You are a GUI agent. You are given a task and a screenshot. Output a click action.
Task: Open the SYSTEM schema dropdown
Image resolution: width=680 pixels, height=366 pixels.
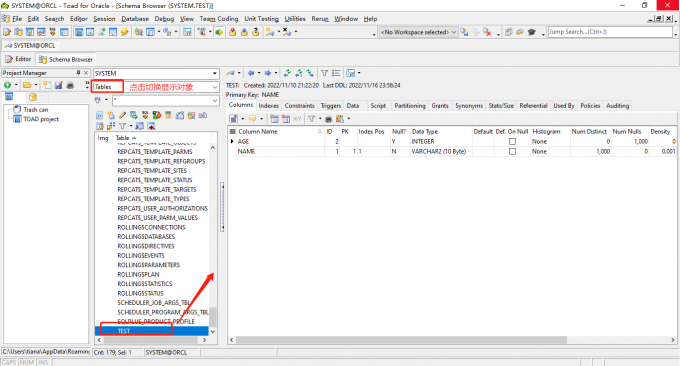[215, 73]
